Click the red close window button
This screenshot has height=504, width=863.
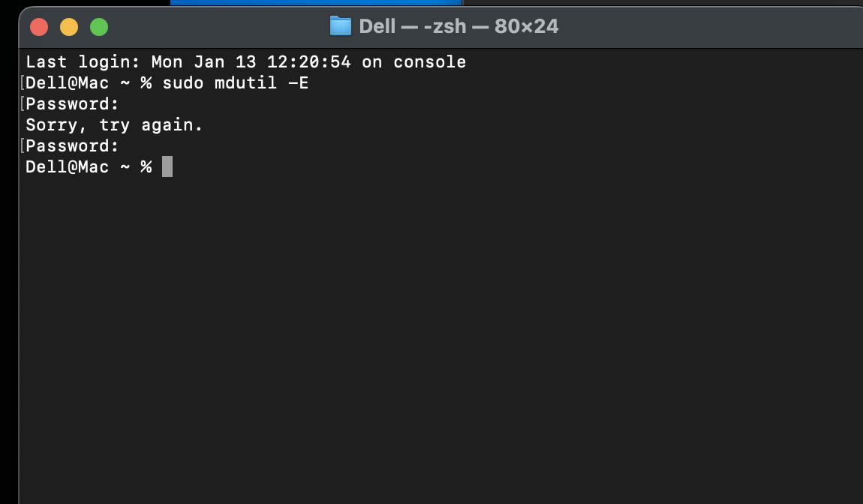click(39, 28)
